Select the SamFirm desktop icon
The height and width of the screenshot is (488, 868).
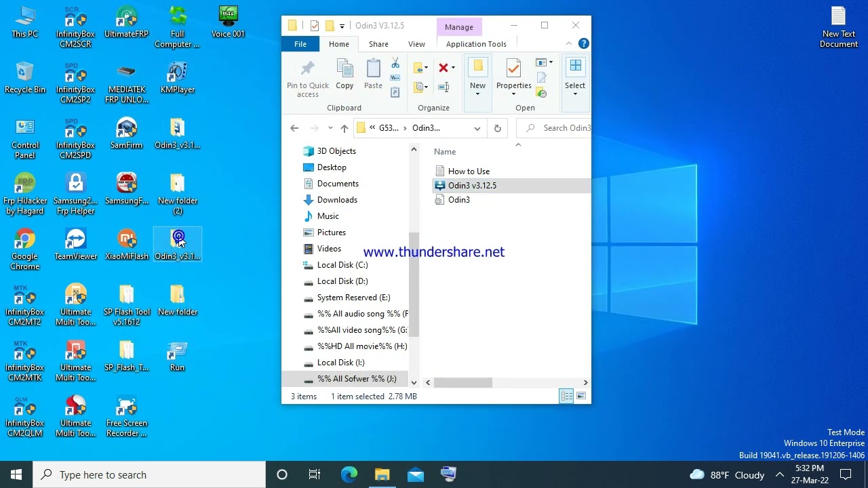126,134
